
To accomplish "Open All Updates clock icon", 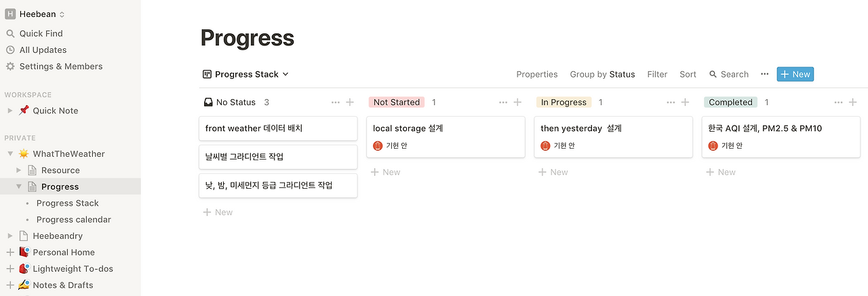I will pos(10,50).
